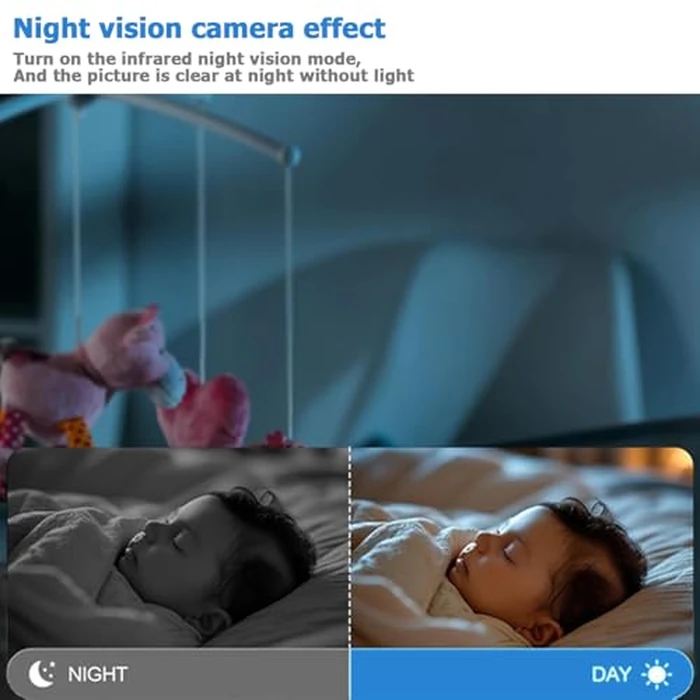
Task: Click the crescent moon night icon
Action: coord(42,674)
